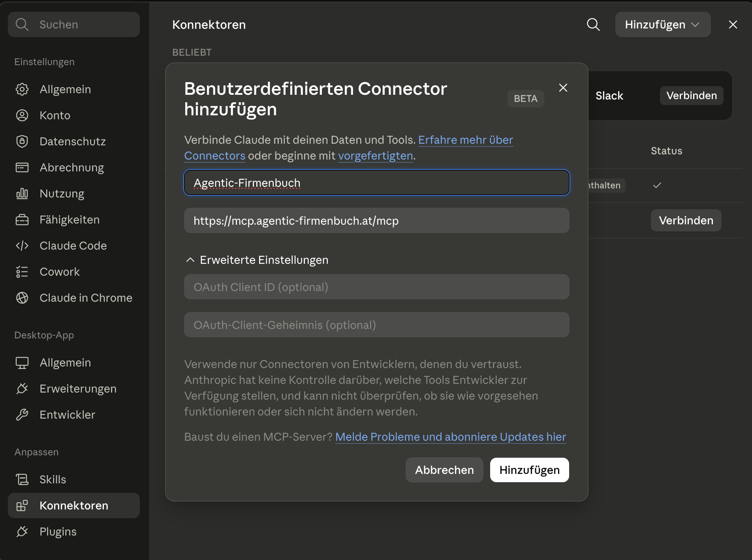This screenshot has width=752, height=560.
Task: Click the search magnifier icon in sidebar
Action: click(x=22, y=24)
